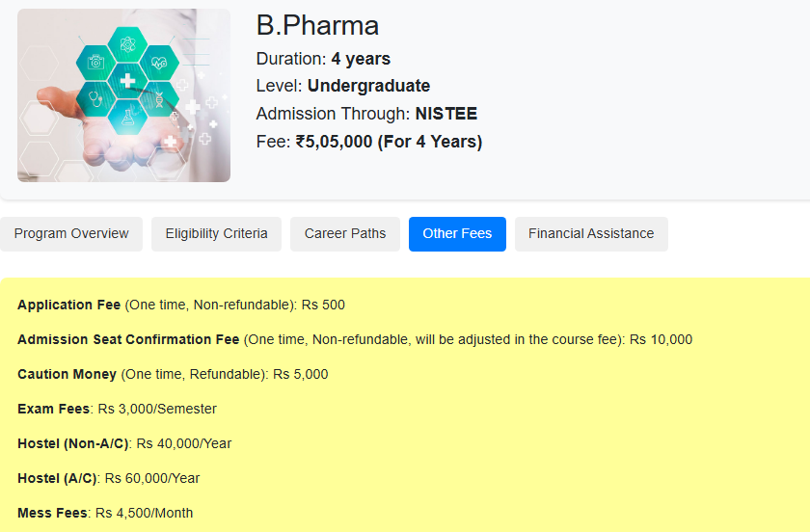The image size is (810, 532).
Task: Click the heartbeat hexagon icon in image
Action: pos(159,63)
